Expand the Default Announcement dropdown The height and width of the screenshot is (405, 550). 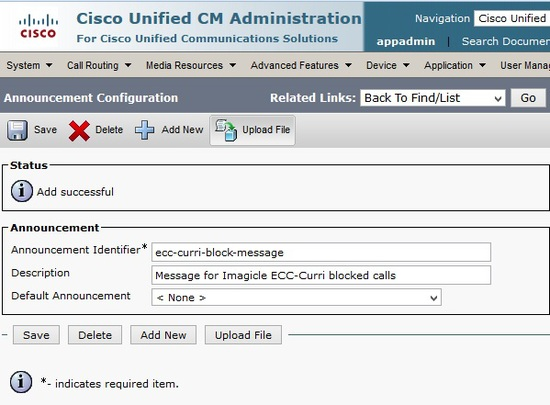pos(296,297)
